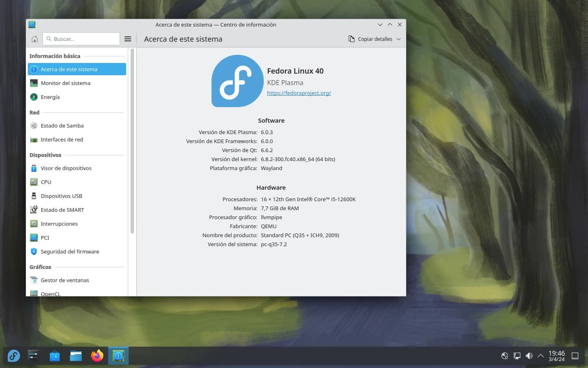Open System Settings from the taskbar
The height and width of the screenshot is (368, 588).
point(33,356)
